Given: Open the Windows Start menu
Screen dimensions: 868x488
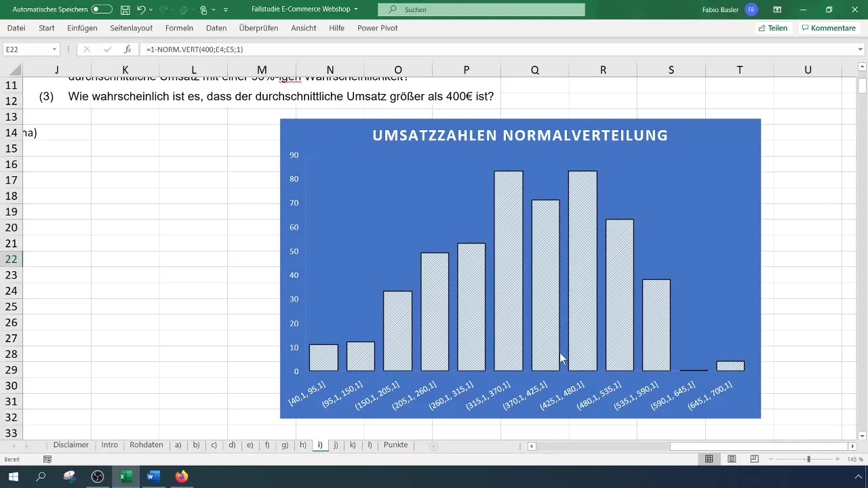Looking at the screenshot, I should tap(12, 476).
